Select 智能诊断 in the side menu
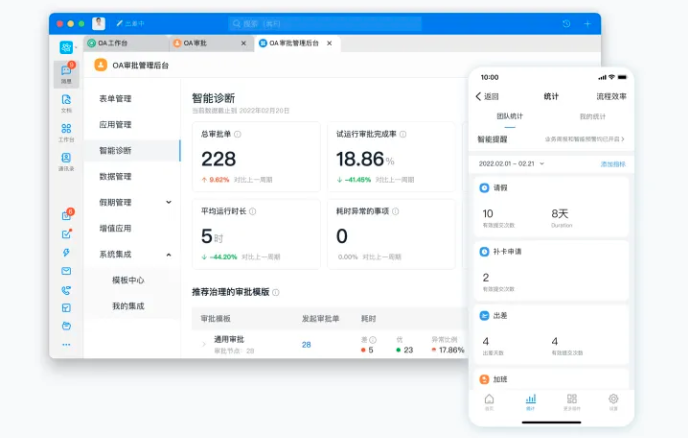This screenshot has height=438, width=688. tap(132, 151)
